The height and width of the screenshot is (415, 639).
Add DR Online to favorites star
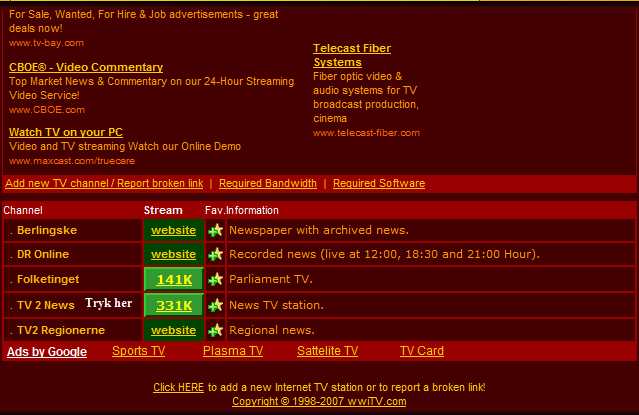(215, 254)
